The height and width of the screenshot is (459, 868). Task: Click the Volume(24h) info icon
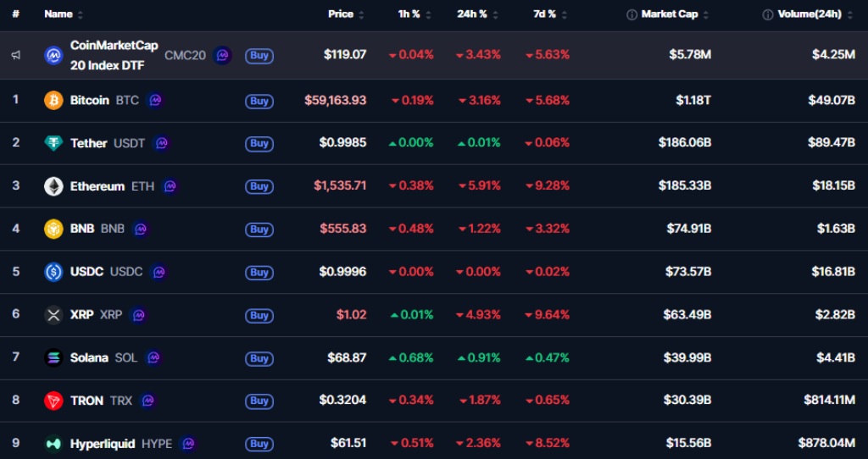768,15
